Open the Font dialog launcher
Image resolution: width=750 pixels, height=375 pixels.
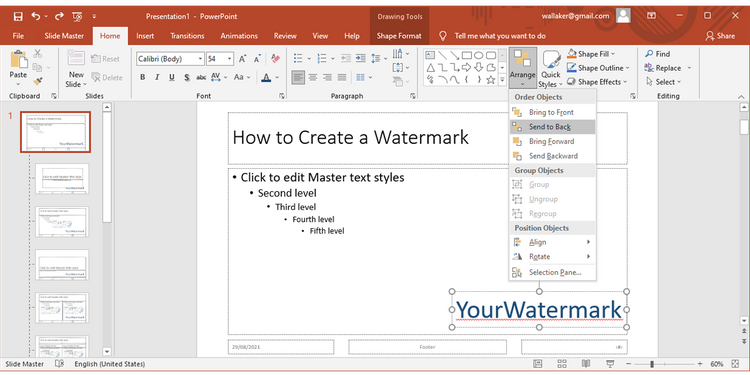[x=282, y=96]
